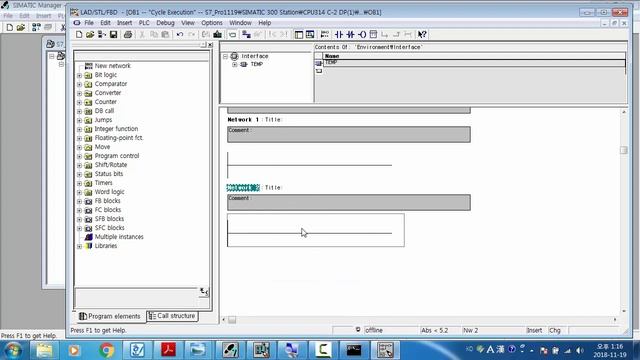Click the vertical scrollbar thumb in editor
The height and width of the screenshot is (360, 640).
[623, 150]
